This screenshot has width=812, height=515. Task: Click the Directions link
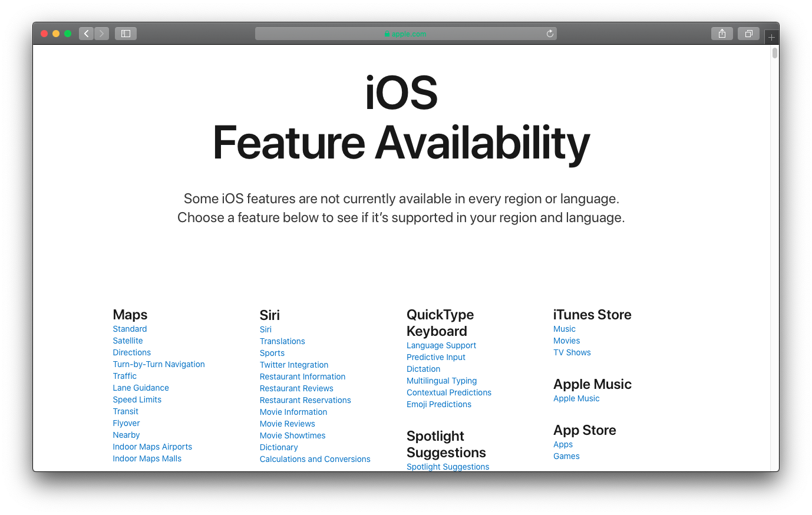tap(132, 352)
